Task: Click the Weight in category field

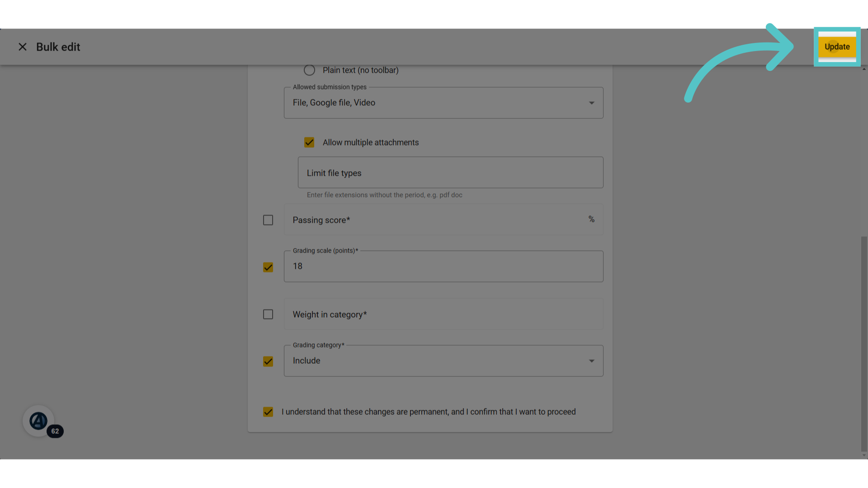Action: [x=443, y=314]
